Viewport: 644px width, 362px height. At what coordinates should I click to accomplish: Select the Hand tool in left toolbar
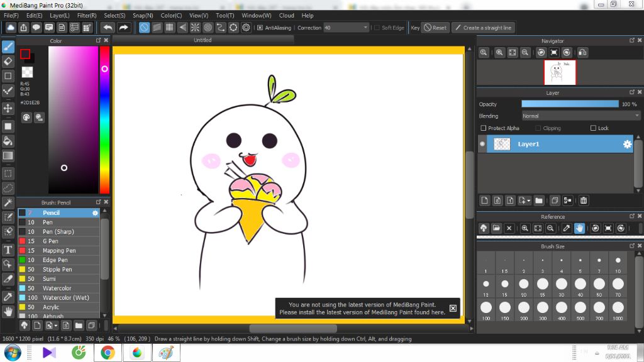(x=8, y=312)
